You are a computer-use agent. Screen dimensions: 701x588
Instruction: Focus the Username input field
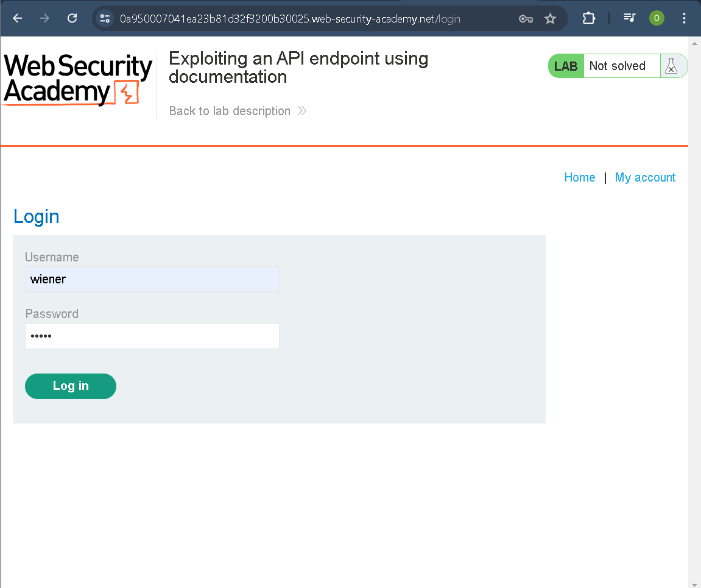(152, 279)
